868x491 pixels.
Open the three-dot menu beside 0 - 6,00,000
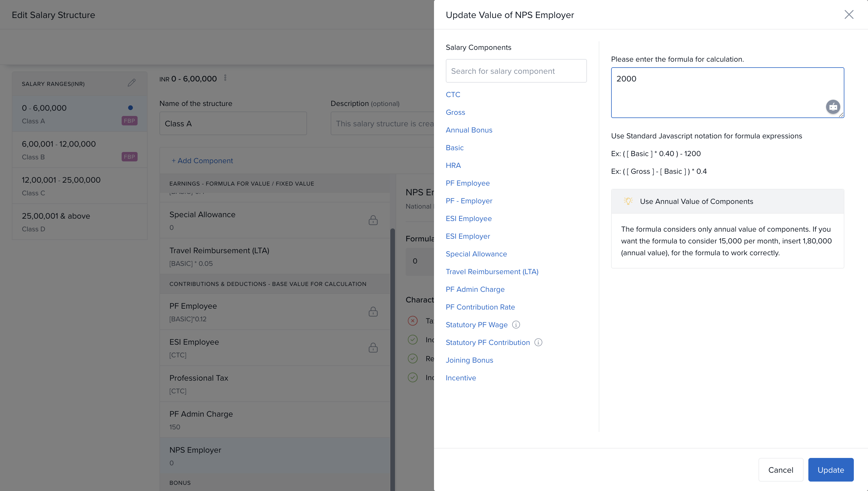click(x=225, y=78)
